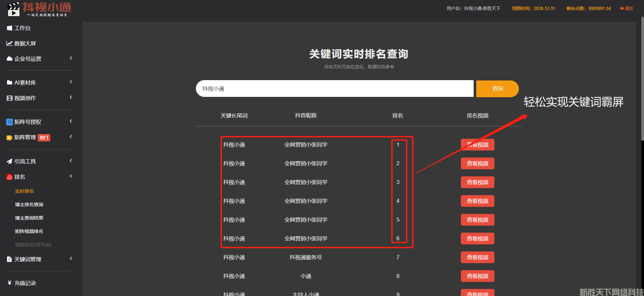Click the 抖视小通 clapperboard logo
Image resolution: width=644 pixels, height=296 pixels.
[13, 9]
